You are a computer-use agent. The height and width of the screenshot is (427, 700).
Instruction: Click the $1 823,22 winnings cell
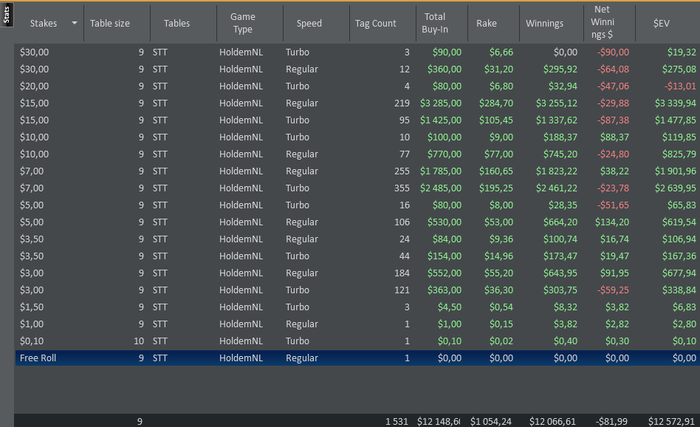click(556, 171)
